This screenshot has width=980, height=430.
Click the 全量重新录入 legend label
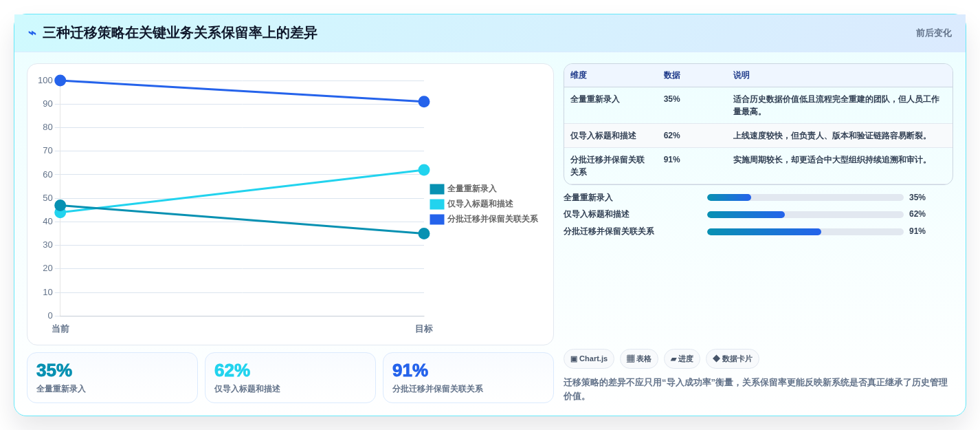pyautogui.click(x=471, y=189)
